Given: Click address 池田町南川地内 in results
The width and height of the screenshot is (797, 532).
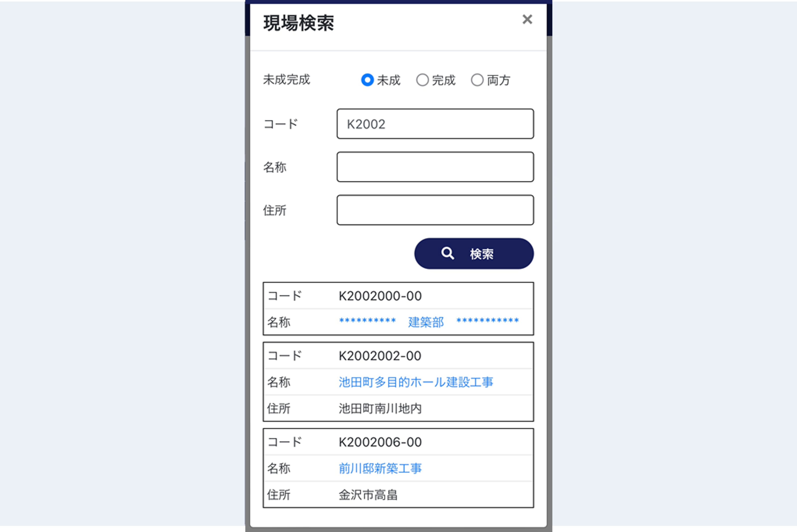Looking at the screenshot, I should pyautogui.click(x=380, y=409).
